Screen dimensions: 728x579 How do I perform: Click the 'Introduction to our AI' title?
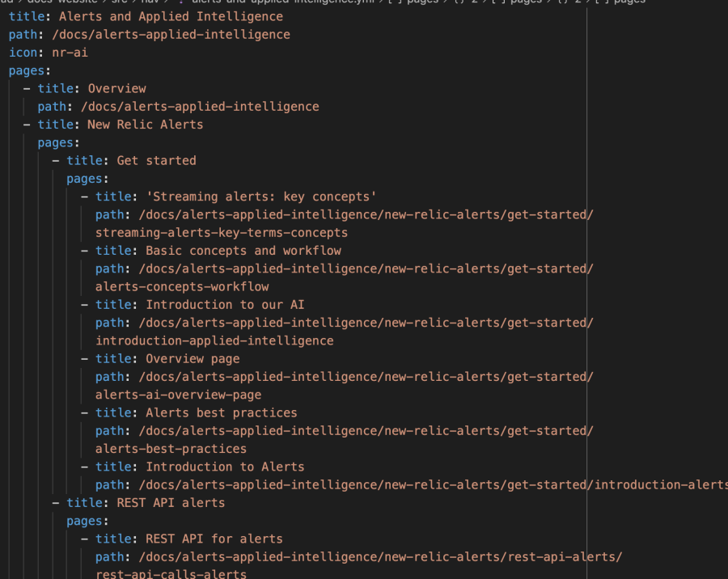pyautogui.click(x=225, y=305)
